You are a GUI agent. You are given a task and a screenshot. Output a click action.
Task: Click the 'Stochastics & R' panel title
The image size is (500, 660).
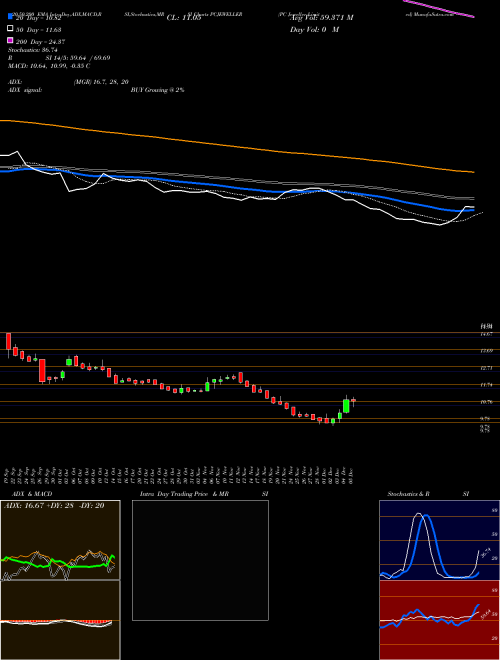[409, 494]
